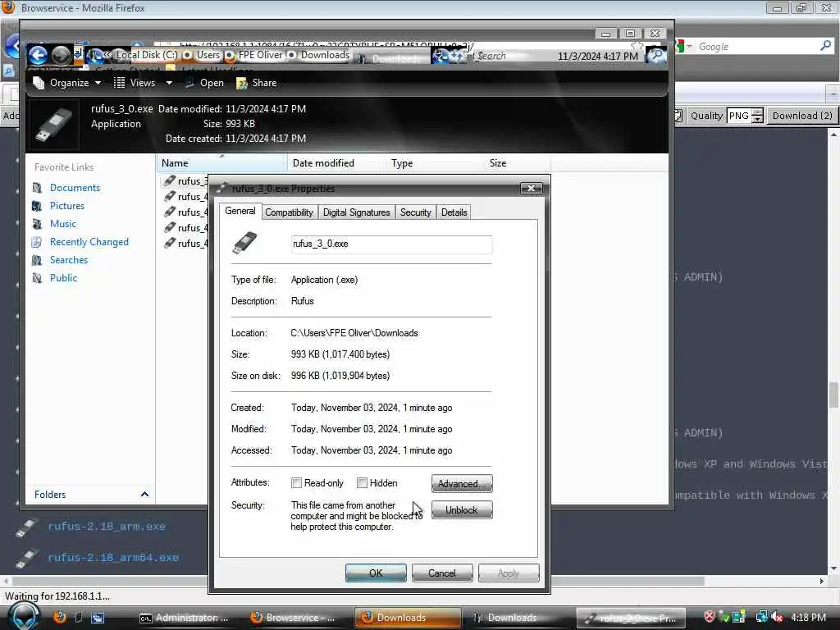The width and height of the screenshot is (840, 630).
Task: Click the Views toolbar button
Action: [135, 83]
